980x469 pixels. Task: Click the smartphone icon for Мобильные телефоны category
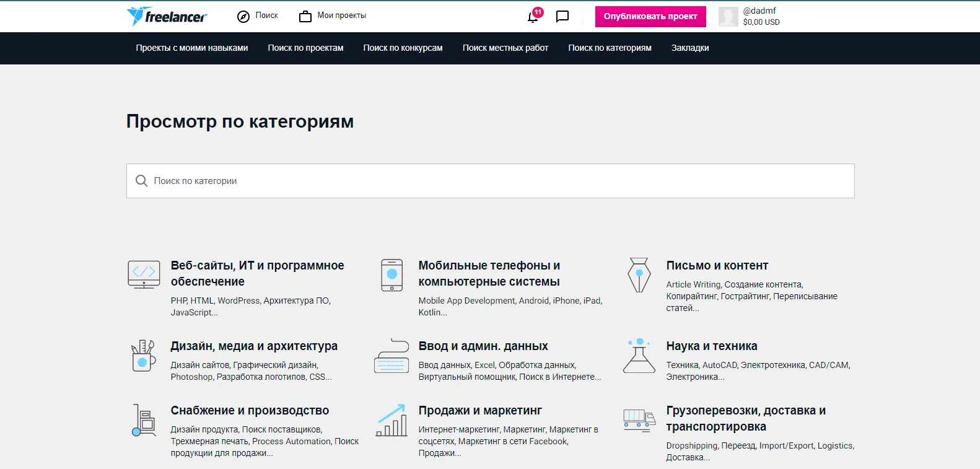(392, 275)
